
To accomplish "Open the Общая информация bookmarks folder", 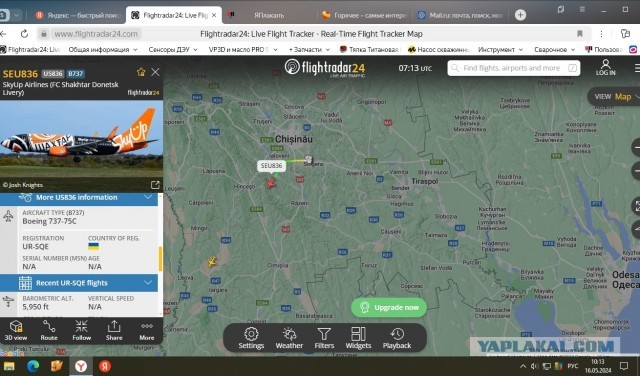I will 102,49.
